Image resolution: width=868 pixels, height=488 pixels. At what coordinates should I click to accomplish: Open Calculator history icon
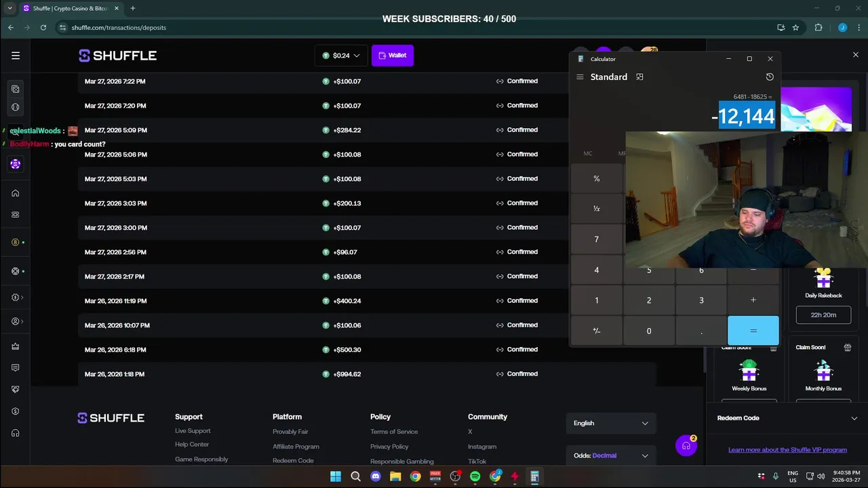pos(770,77)
